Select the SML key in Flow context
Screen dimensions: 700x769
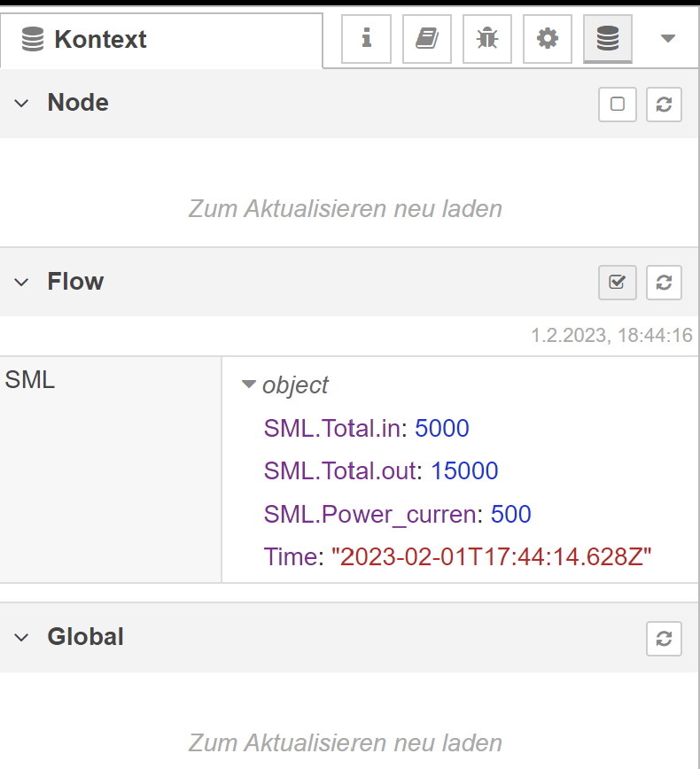pos(30,379)
